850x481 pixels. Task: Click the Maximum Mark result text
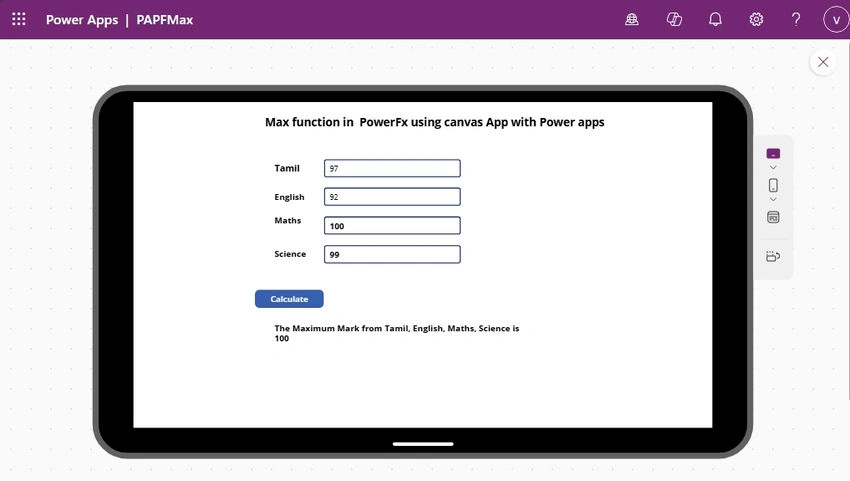click(396, 333)
